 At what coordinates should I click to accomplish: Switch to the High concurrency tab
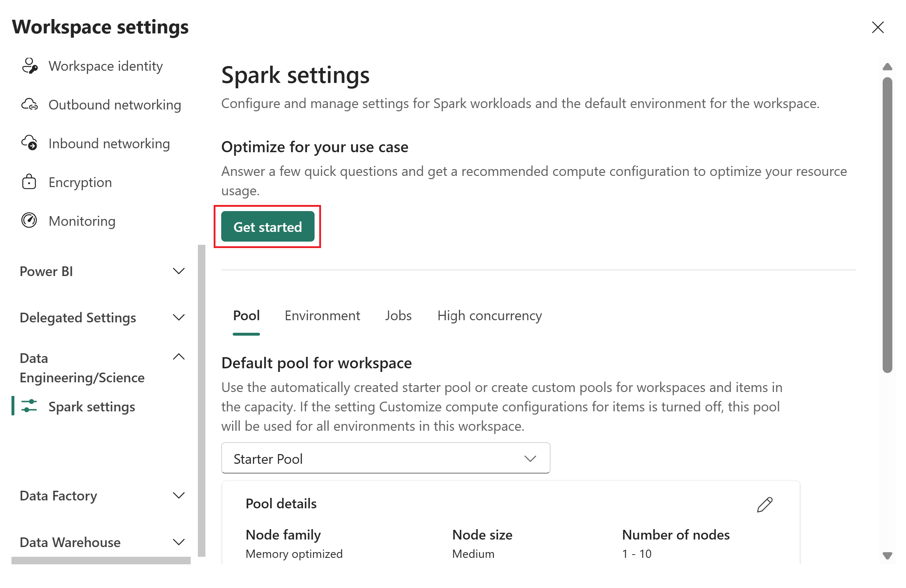(489, 316)
